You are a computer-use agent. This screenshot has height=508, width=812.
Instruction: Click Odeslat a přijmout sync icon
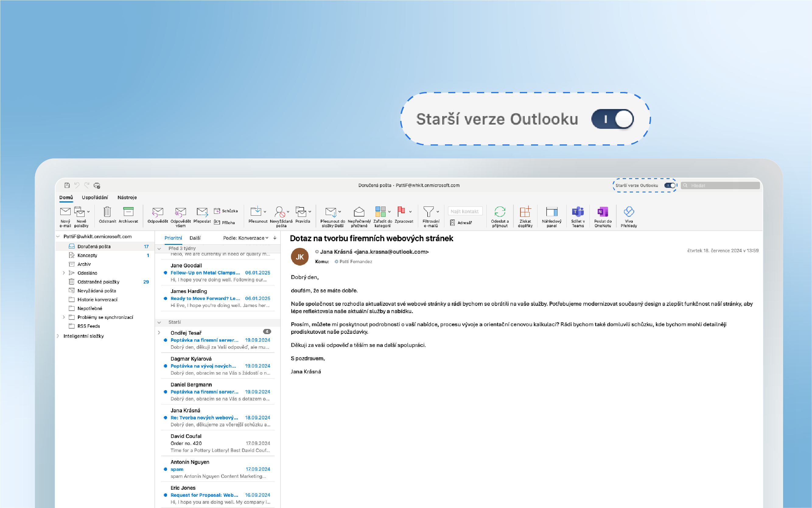500,212
